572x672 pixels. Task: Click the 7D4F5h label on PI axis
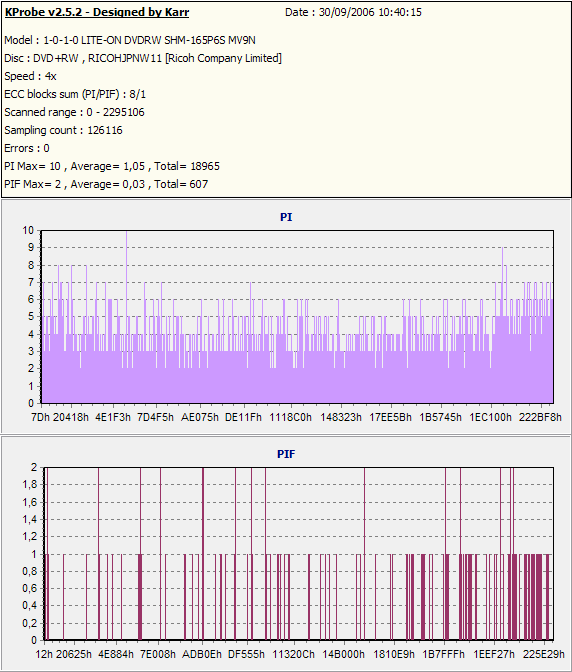(155, 417)
